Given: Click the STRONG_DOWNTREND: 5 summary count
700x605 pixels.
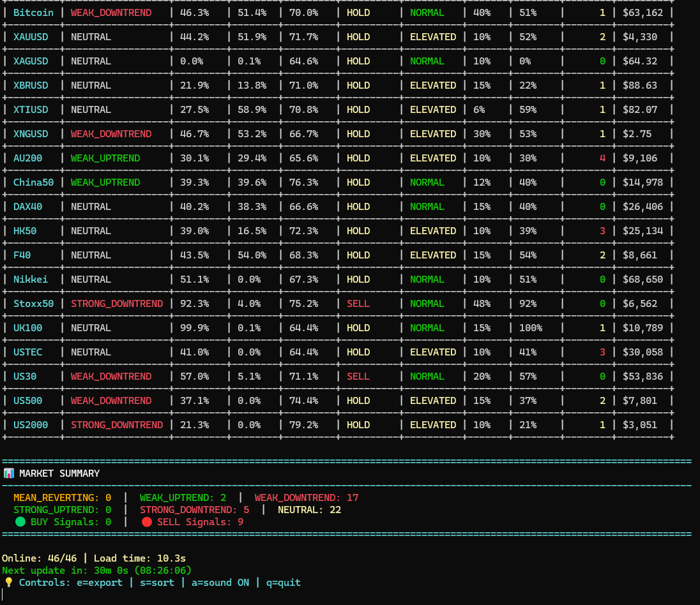Looking at the screenshot, I should point(195,510).
